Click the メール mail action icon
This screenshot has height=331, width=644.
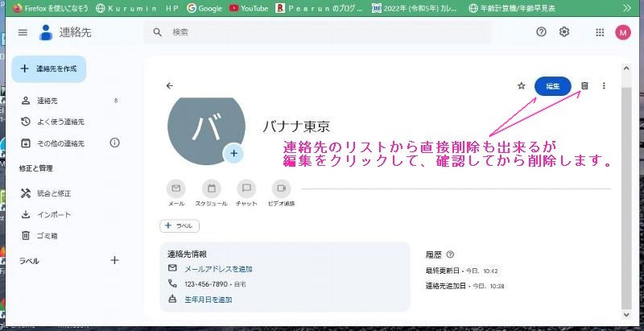click(x=176, y=189)
